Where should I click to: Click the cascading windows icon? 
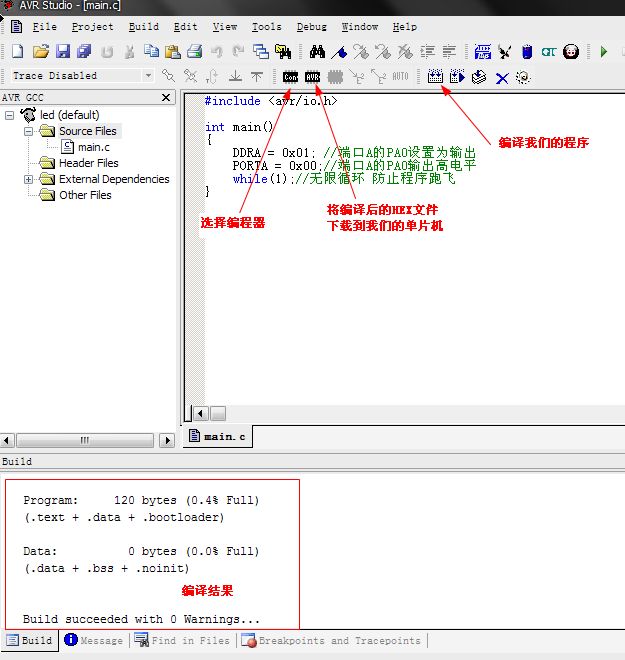pos(261,51)
